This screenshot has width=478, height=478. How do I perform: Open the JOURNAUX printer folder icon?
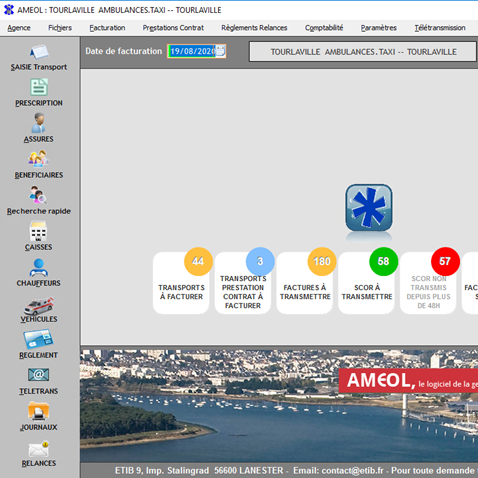39,411
